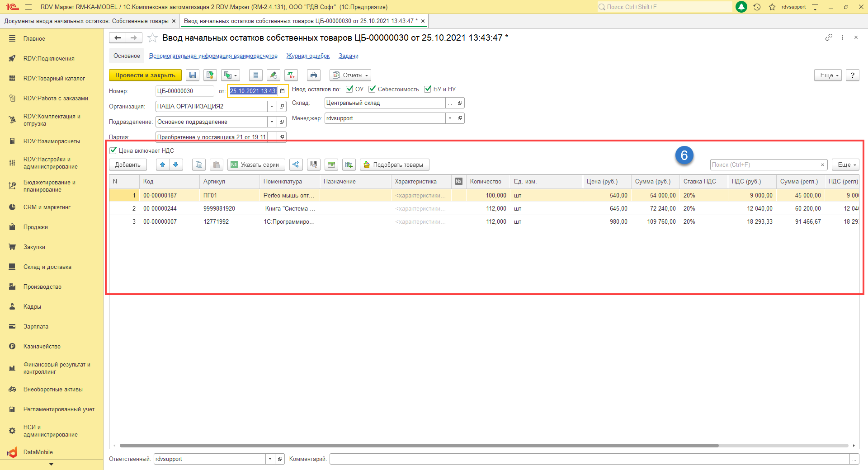This screenshot has width=868, height=470.
Task: Click the horizontal scrollbar under the table
Action: click(419, 446)
